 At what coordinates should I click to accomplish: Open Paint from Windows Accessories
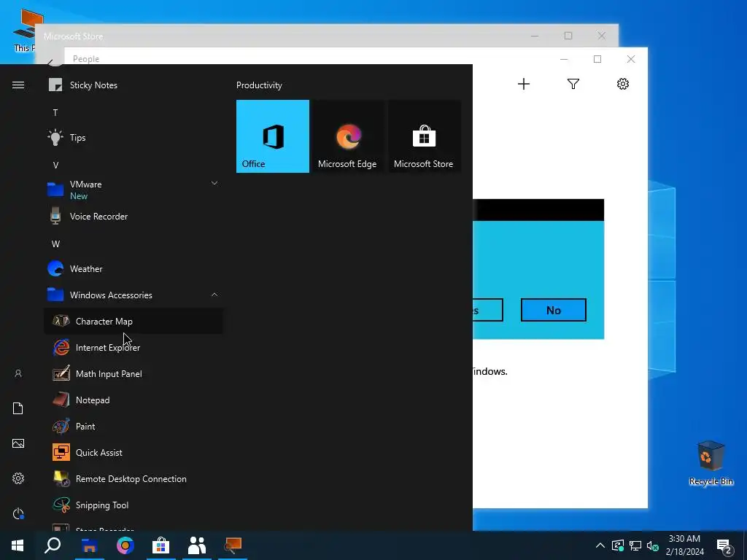[x=133, y=426]
